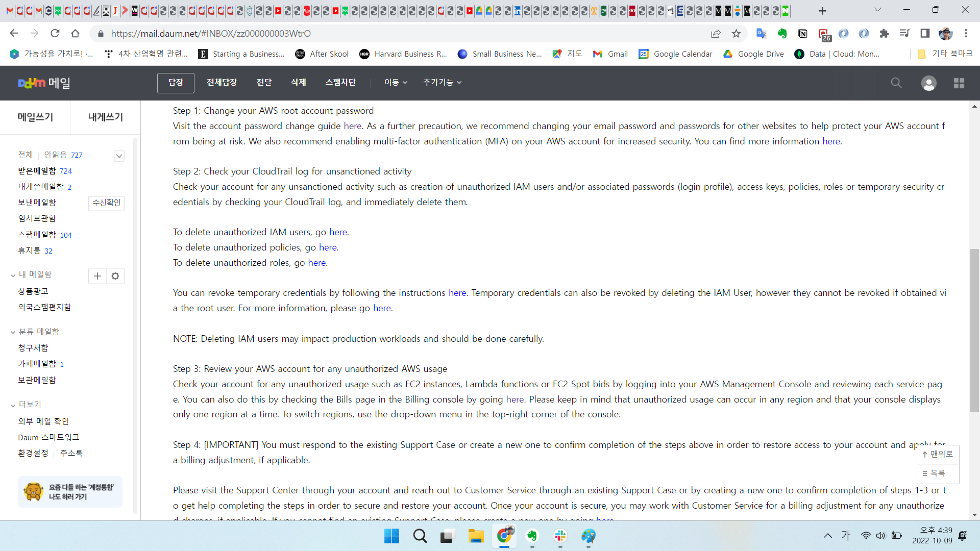Image resolution: width=980 pixels, height=551 pixels.
Task: Collapse the 내 메일함 section
Action: (x=13, y=275)
